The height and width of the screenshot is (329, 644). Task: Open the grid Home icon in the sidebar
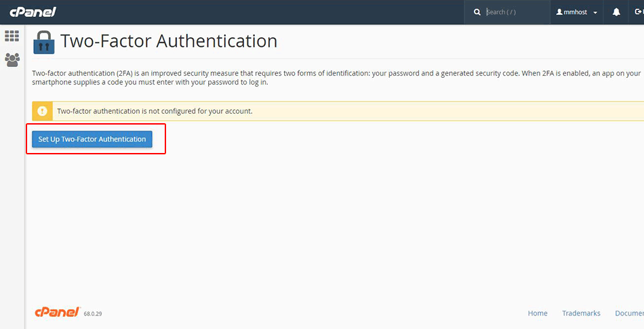coord(12,37)
